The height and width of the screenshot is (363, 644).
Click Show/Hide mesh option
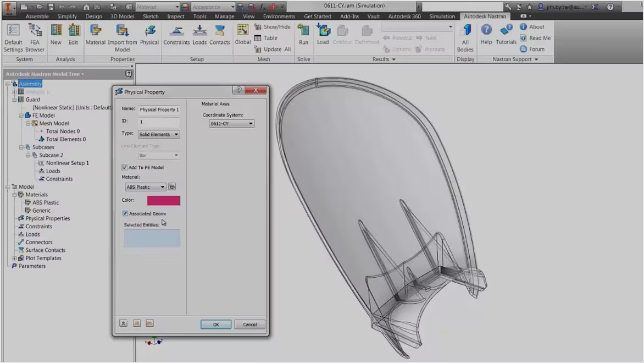273,27
